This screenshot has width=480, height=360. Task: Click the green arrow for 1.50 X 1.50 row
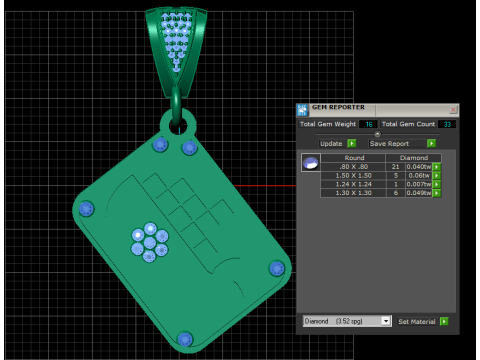click(437, 175)
